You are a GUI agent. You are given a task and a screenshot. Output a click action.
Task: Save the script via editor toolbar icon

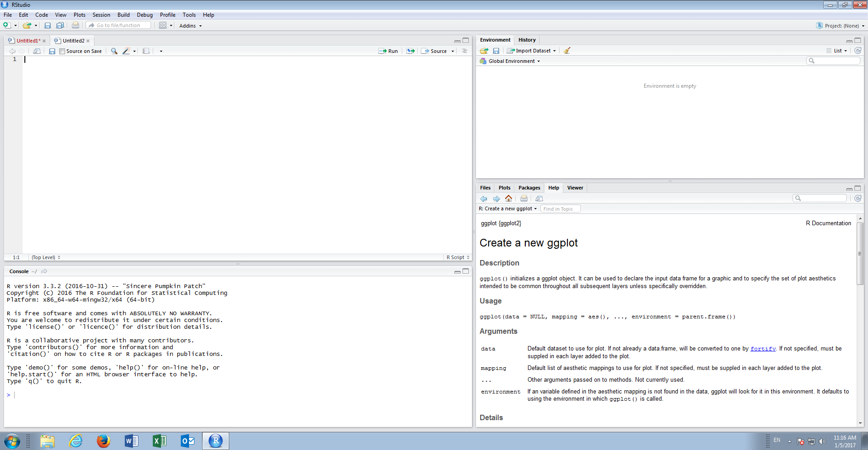(52, 51)
